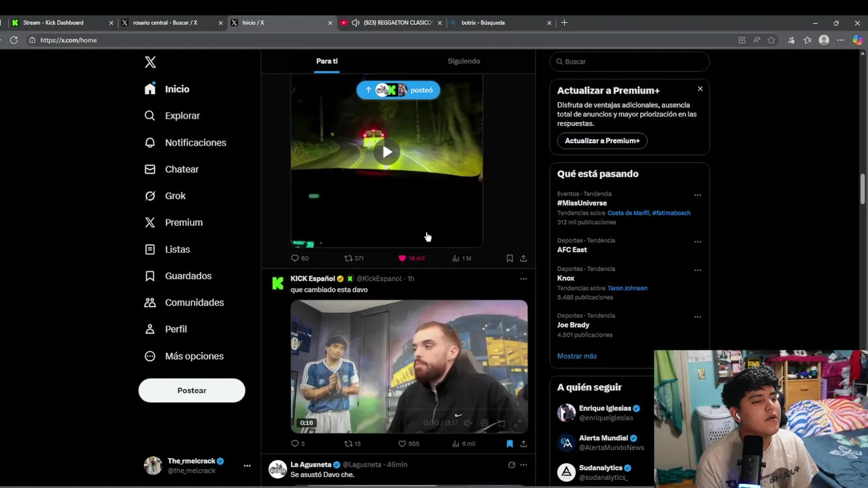The width and height of the screenshot is (868, 488).
Task: Open Chatear messages
Action: 172,169
